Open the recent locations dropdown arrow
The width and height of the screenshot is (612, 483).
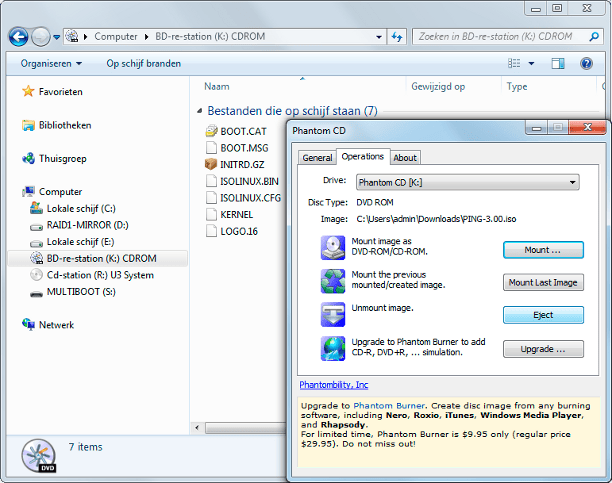coord(57,37)
